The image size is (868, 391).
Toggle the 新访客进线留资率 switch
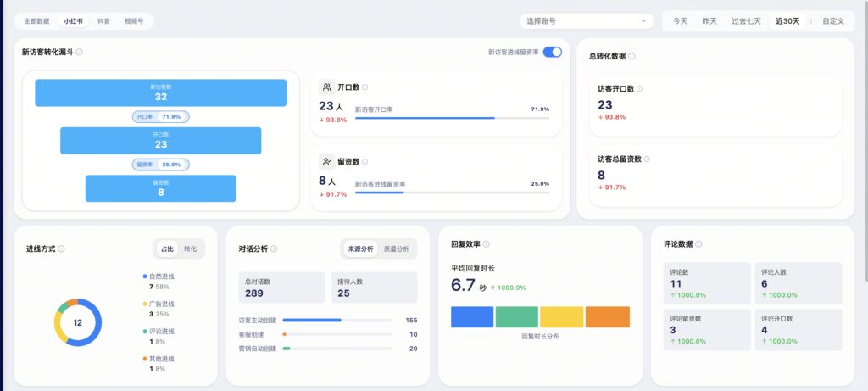point(552,53)
